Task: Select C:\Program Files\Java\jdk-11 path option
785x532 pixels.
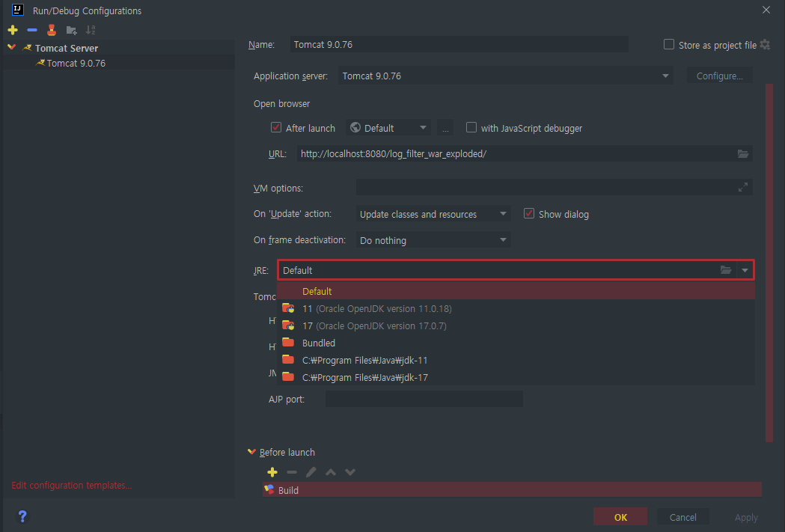Action: click(516, 361)
